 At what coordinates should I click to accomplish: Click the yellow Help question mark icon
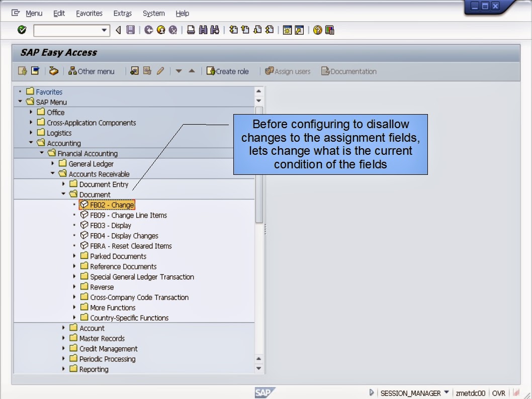318,30
